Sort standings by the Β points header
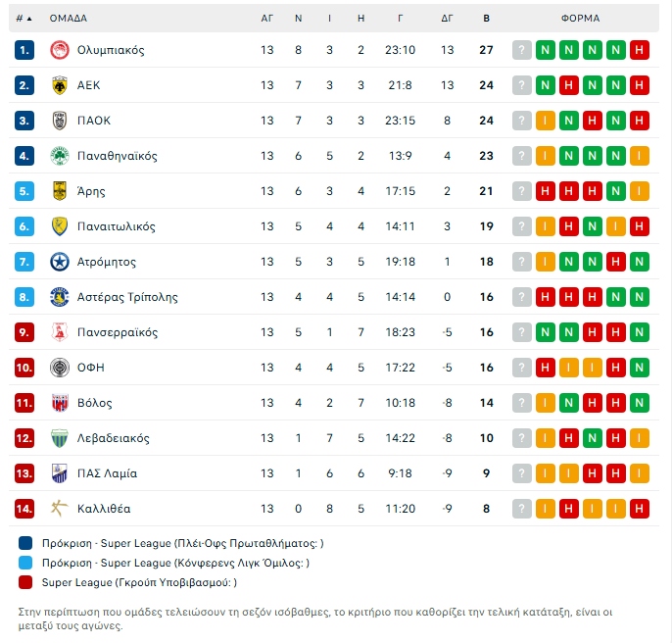This screenshot has height=643, width=672. [486, 18]
